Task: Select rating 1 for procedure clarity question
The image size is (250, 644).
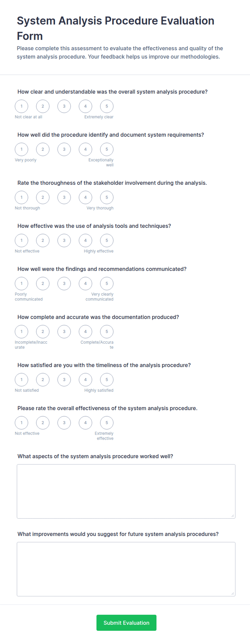Action: click(x=22, y=106)
